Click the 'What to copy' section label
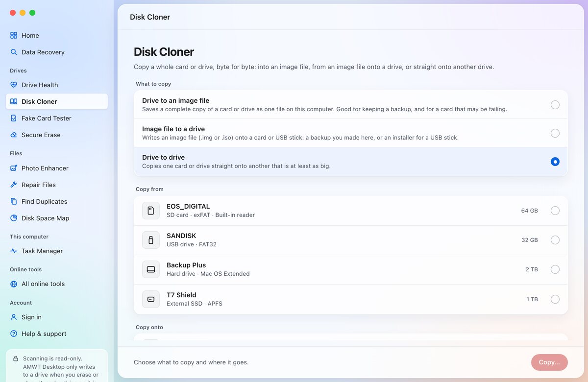Image resolution: width=588 pixels, height=382 pixels. (153, 84)
